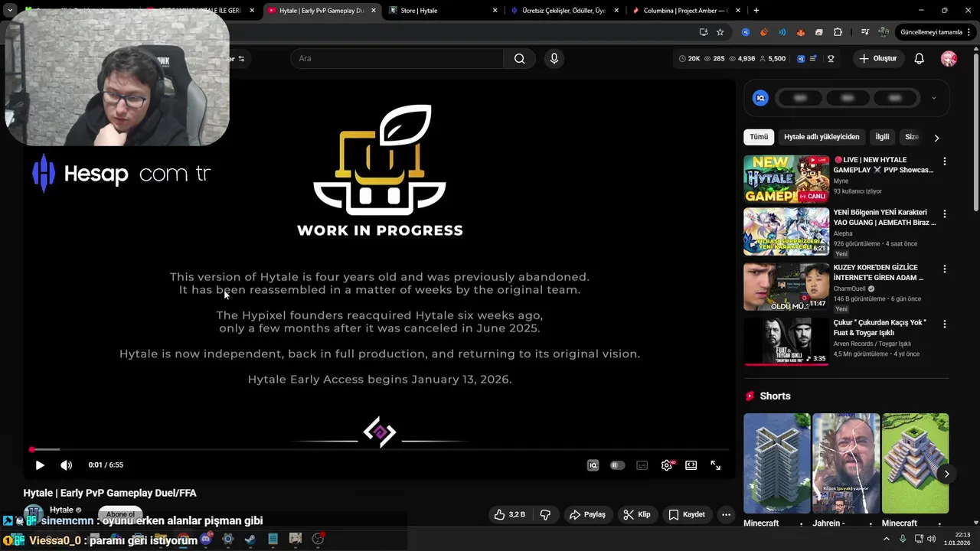Viewport: 980px width, 551px height.
Task: Click the Paylaş share button
Action: [587, 514]
